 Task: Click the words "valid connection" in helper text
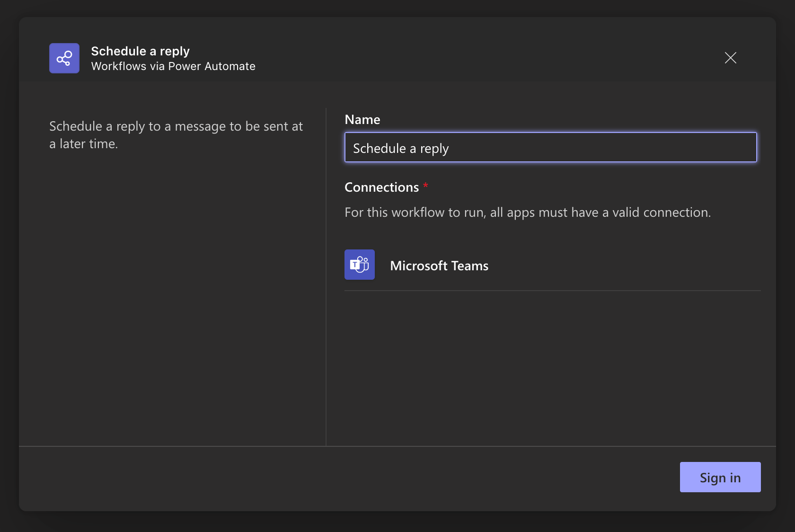(661, 213)
